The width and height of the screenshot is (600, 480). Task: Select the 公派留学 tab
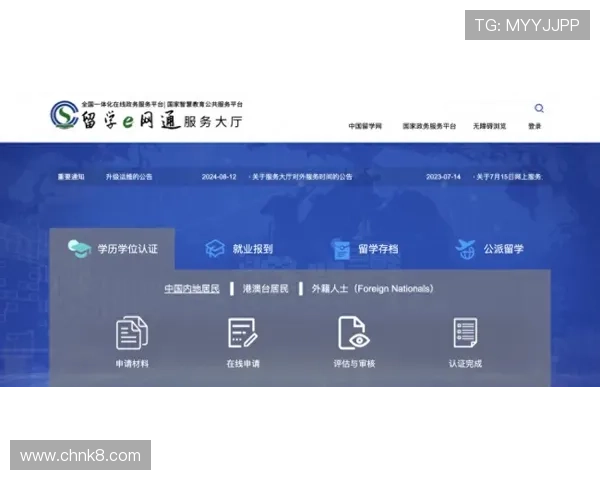(x=489, y=249)
